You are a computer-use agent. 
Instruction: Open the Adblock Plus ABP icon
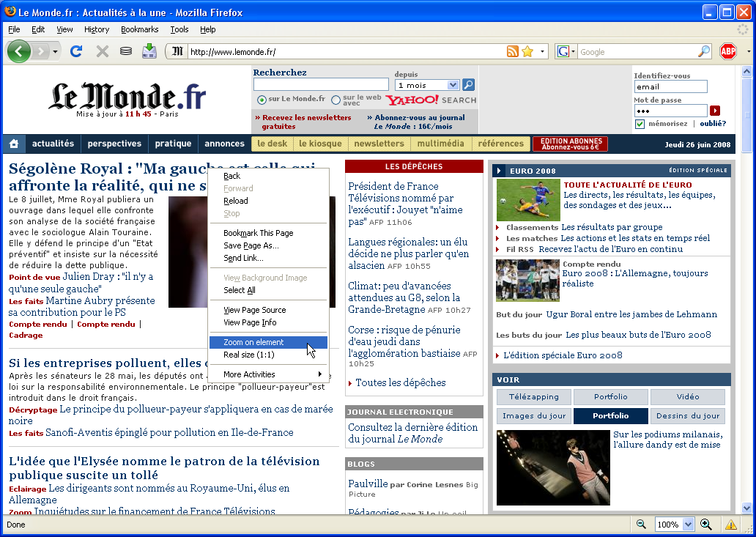click(x=728, y=51)
